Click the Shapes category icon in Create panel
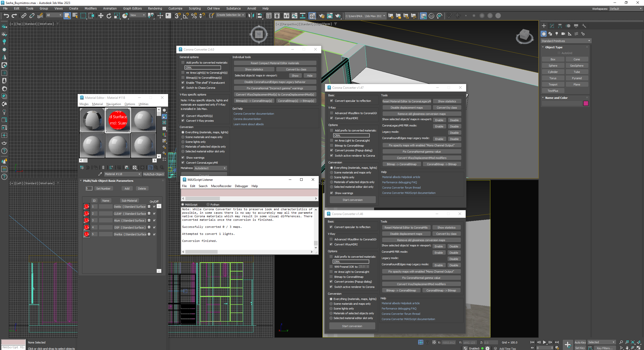The height and width of the screenshot is (350, 644). coord(550,34)
